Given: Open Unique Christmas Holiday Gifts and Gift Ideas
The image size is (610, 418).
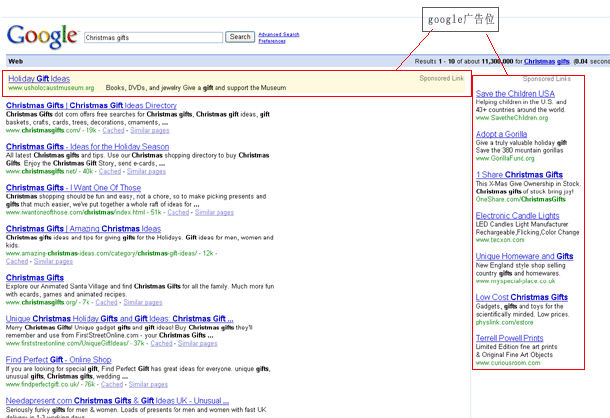Looking at the screenshot, I should [x=119, y=319].
